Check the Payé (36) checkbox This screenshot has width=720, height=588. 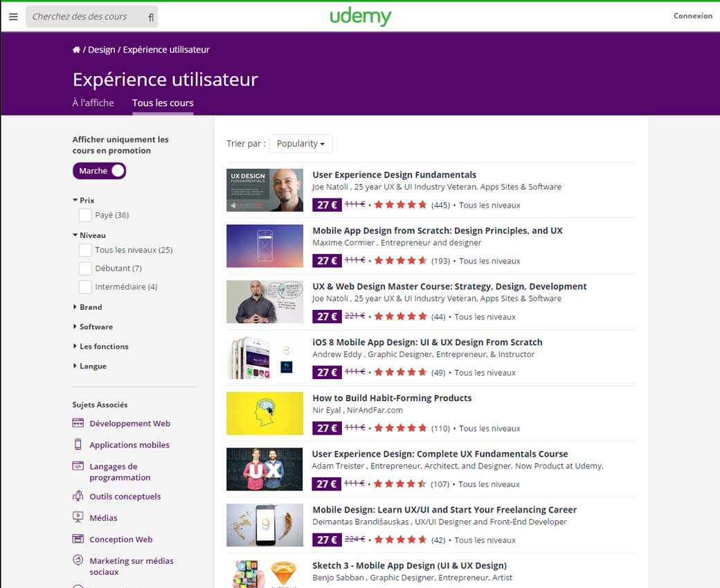[85, 215]
